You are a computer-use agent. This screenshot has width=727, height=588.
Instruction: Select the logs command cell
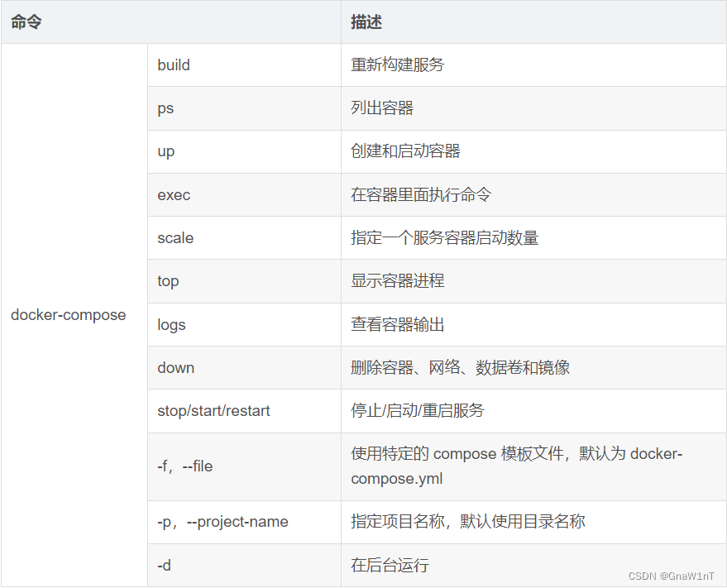(x=170, y=324)
